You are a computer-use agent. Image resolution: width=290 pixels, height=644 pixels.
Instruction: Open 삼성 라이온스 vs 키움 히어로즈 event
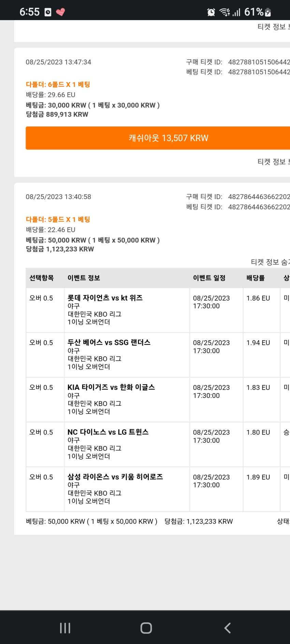115,477
